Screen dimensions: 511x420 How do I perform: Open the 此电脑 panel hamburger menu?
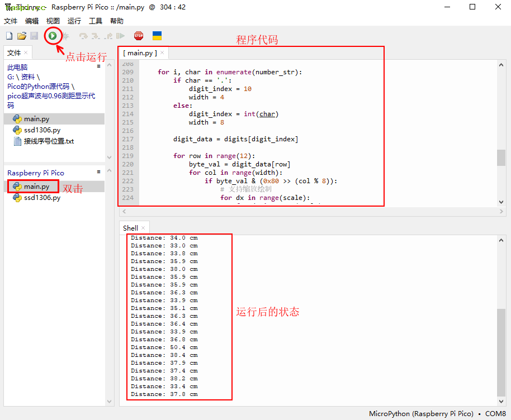99,66
